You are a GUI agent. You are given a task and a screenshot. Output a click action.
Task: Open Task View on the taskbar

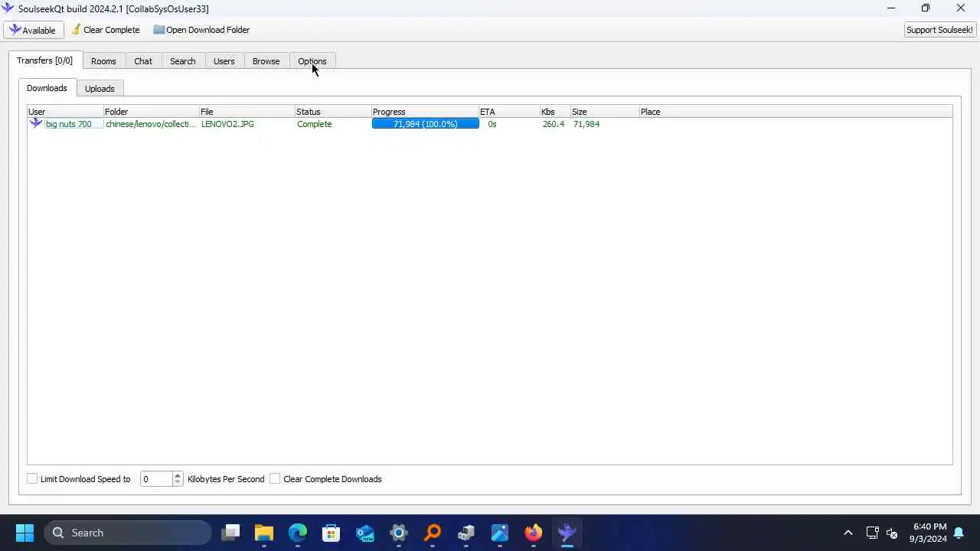[x=230, y=533]
